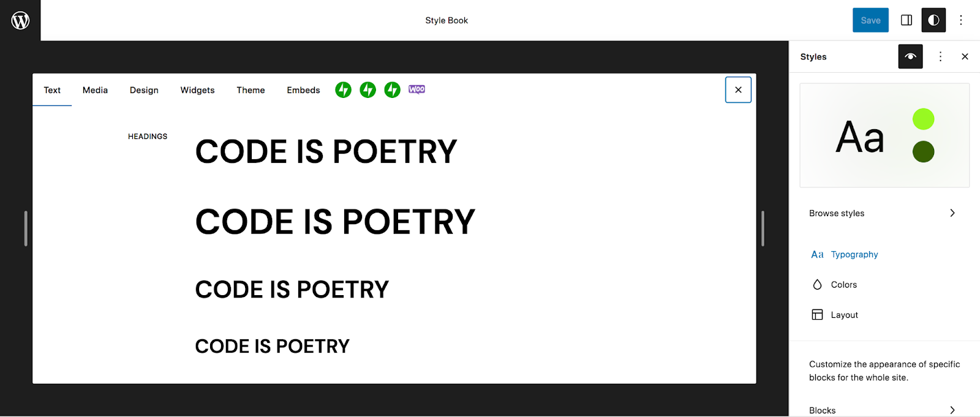Open the Typography settings
980x417 pixels.
[x=854, y=255]
